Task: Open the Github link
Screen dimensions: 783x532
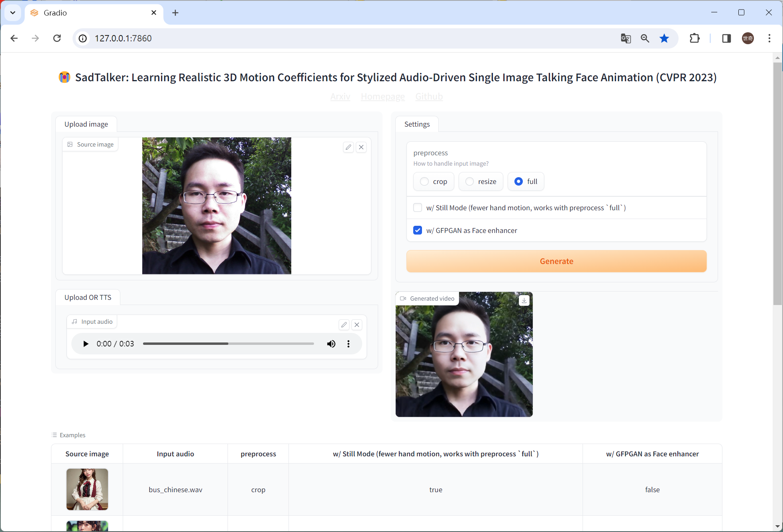Action: click(429, 96)
